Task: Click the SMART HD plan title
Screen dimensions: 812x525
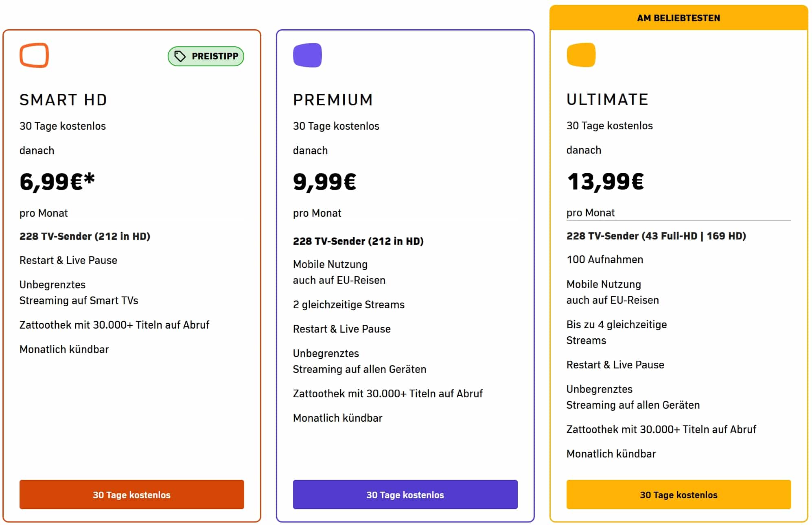Action: tap(63, 100)
